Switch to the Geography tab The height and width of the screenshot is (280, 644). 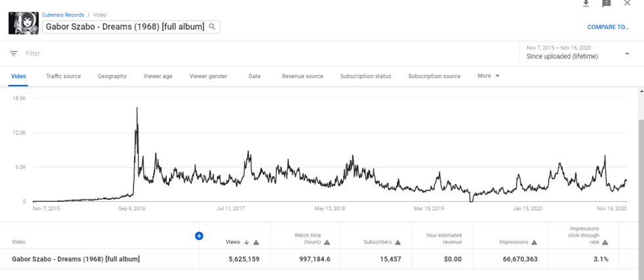[x=112, y=76]
